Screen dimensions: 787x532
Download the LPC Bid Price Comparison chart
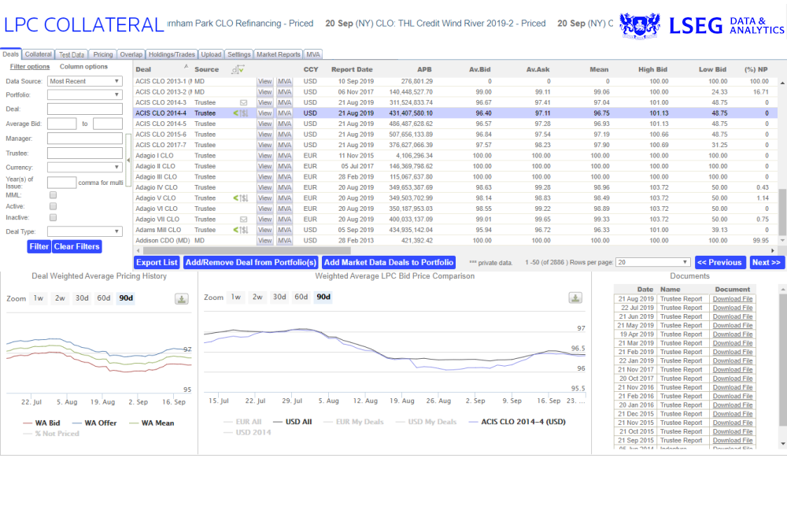point(575,297)
